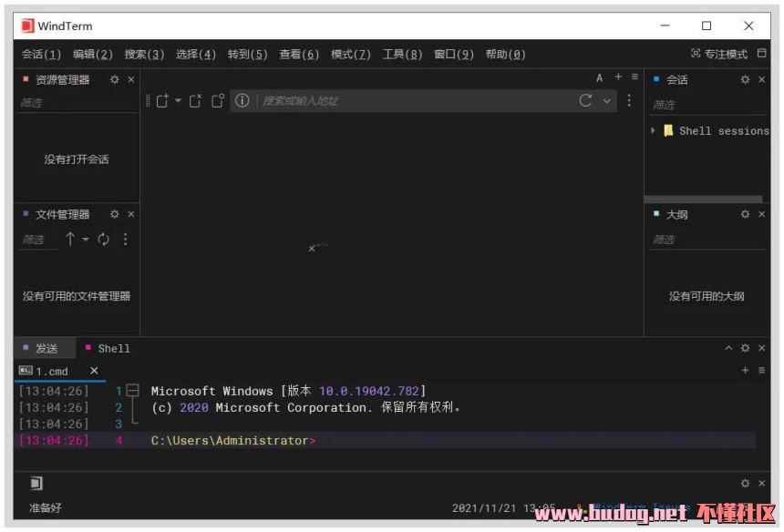Viewport: 784px width, 532px height.
Task: Click the document icon in bottom-left bar
Action: tap(36, 483)
